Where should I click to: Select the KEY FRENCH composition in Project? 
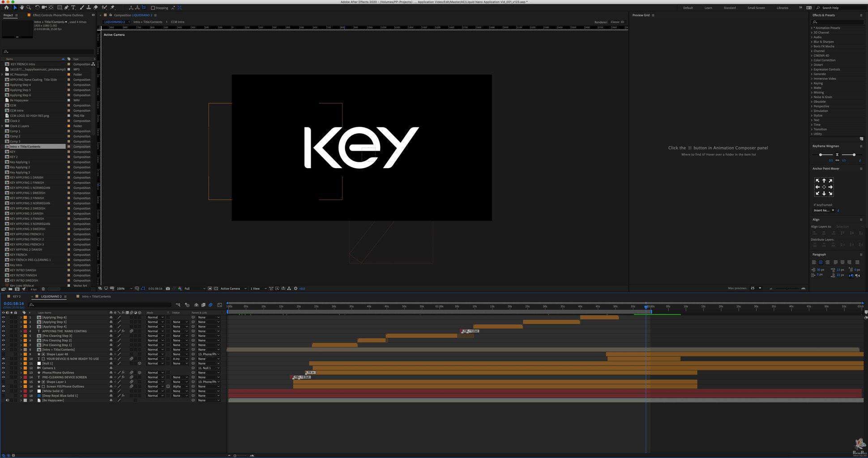tap(18, 254)
